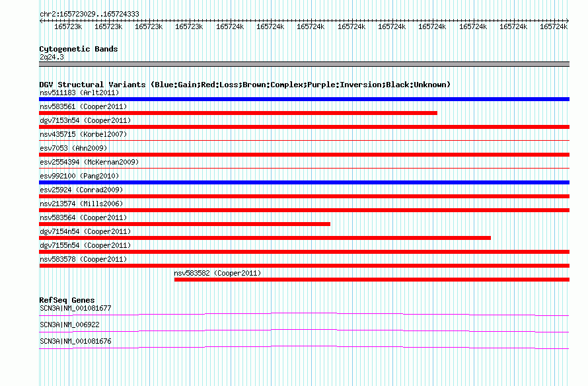Image resolution: width=588 pixels, height=386 pixels.
Task: Click the dgv7154n54 (Cooper2011) label
Action: coord(85,231)
